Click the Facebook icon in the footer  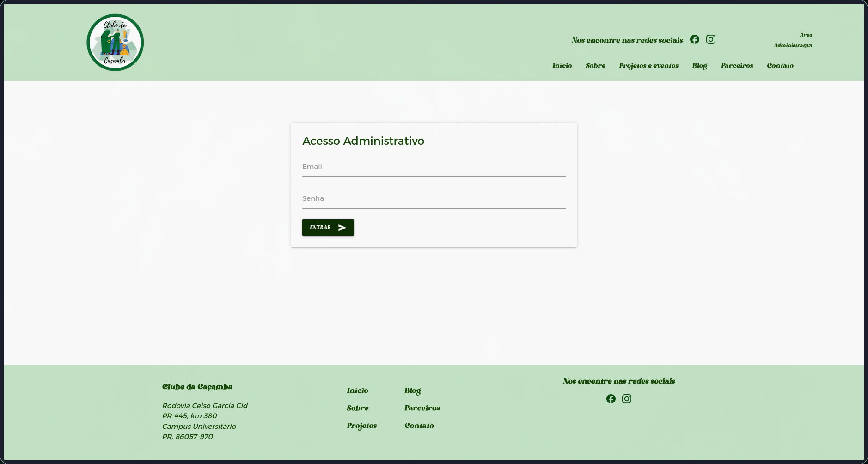coord(611,398)
